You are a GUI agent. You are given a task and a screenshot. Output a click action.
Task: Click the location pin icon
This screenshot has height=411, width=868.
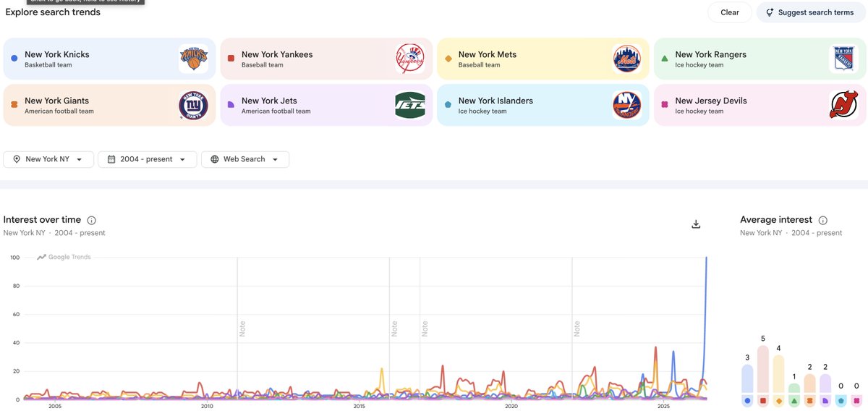click(x=17, y=159)
